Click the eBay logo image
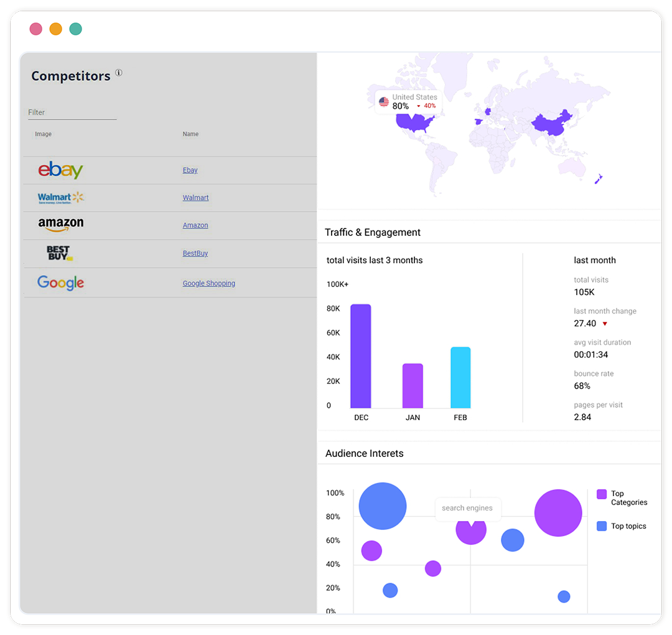 point(60,170)
